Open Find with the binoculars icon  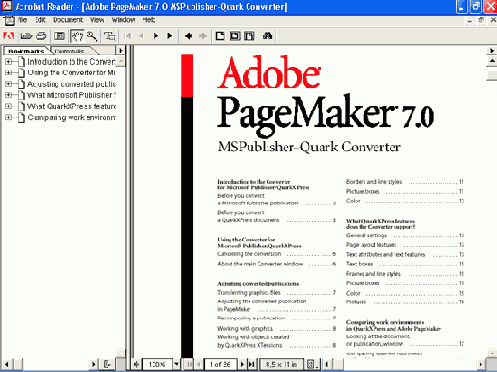click(x=268, y=36)
